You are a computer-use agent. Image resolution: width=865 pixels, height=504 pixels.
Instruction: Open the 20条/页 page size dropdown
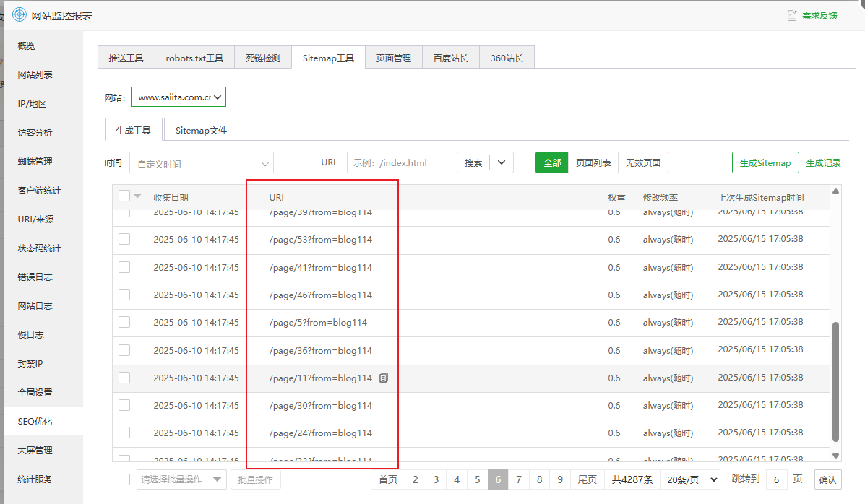point(692,479)
